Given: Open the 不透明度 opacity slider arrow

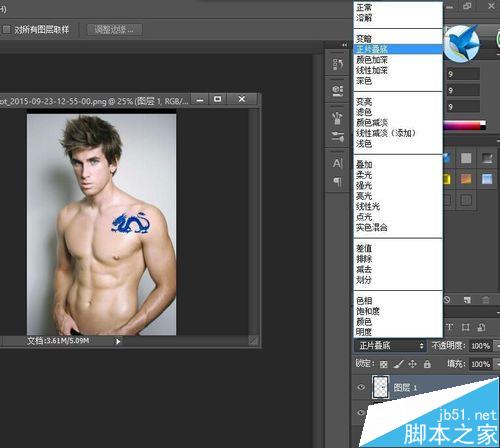Looking at the screenshot, I should pyautogui.click(x=497, y=346).
